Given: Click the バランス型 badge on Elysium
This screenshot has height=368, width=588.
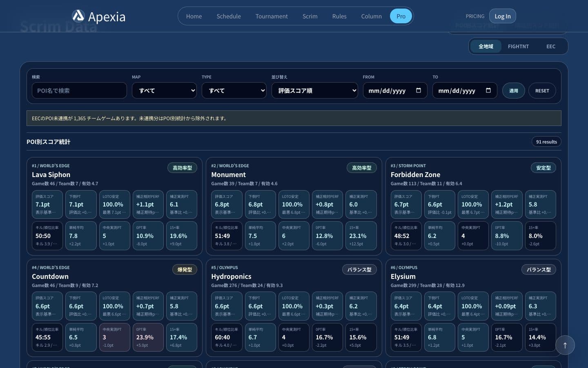Looking at the screenshot, I should tap(539, 270).
